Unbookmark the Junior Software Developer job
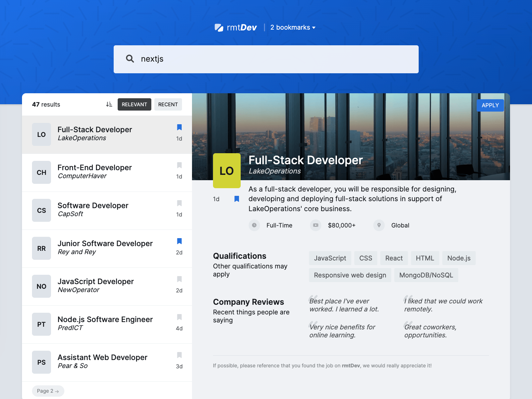 point(179,241)
